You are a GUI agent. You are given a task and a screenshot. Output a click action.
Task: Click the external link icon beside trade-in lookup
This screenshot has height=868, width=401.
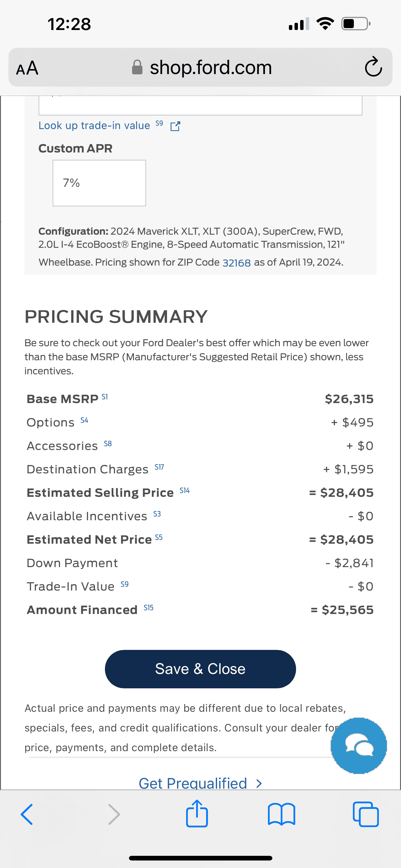[x=175, y=126]
